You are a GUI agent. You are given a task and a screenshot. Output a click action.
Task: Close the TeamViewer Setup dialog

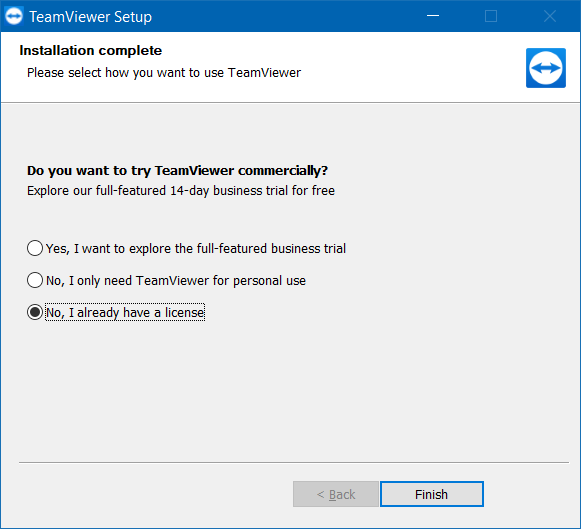click(x=550, y=16)
